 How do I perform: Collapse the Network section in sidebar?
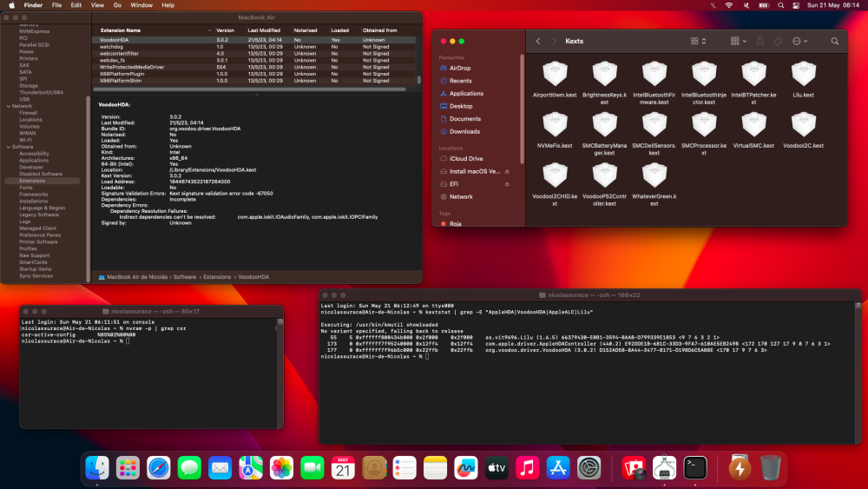click(x=9, y=106)
